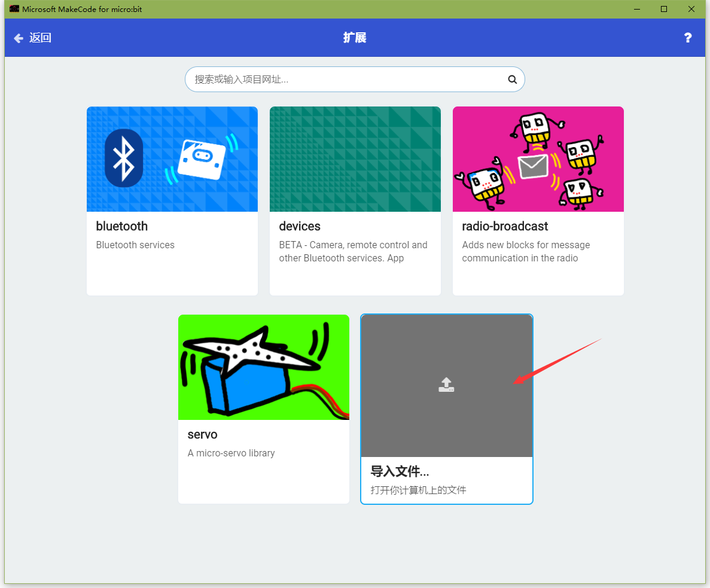The width and height of the screenshot is (710, 588).
Task: Open the devices extension
Action: pyautogui.click(x=355, y=201)
